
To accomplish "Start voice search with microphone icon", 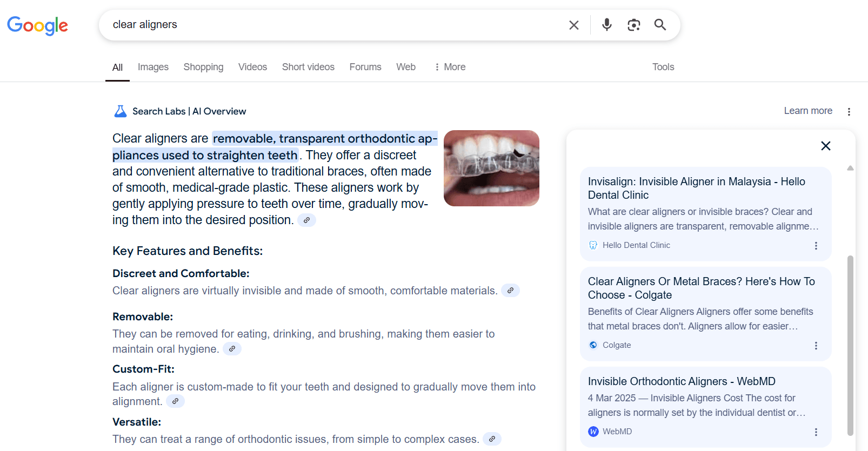I will [x=607, y=25].
